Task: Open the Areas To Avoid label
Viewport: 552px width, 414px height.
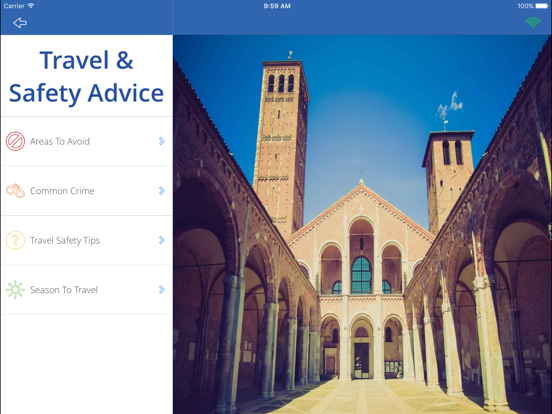Action: pos(60,142)
